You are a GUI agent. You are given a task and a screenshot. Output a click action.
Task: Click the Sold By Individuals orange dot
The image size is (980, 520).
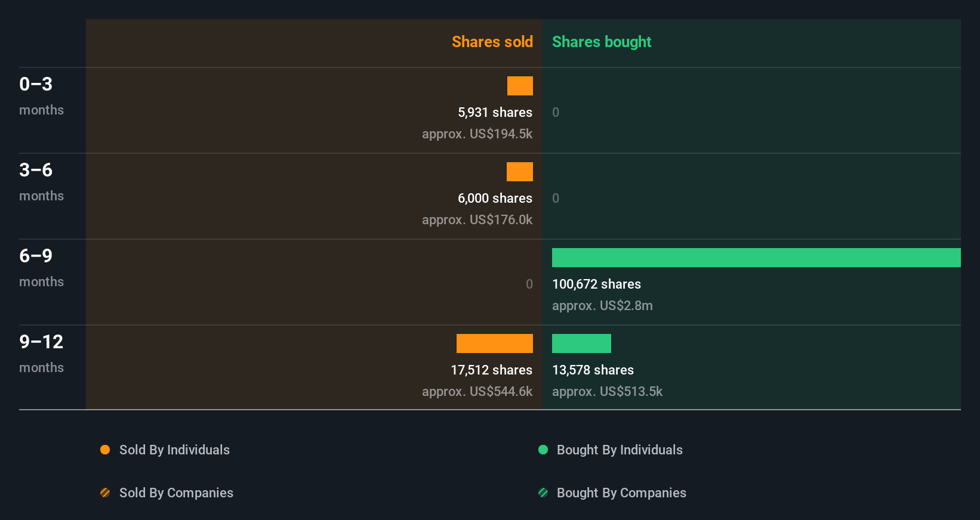[105, 450]
